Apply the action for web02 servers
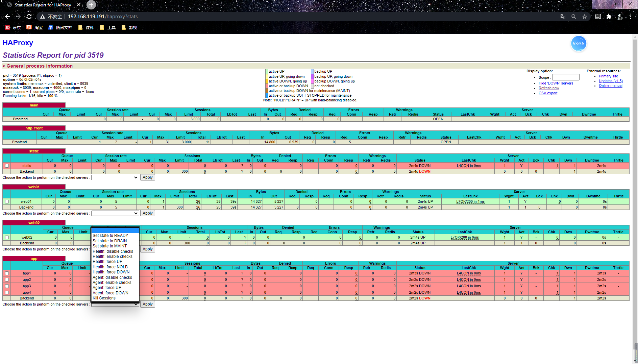This screenshot has height=364, width=638. click(148, 249)
